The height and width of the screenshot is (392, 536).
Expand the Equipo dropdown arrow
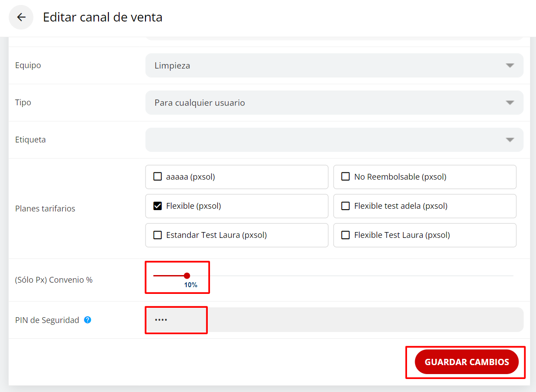click(510, 65)
